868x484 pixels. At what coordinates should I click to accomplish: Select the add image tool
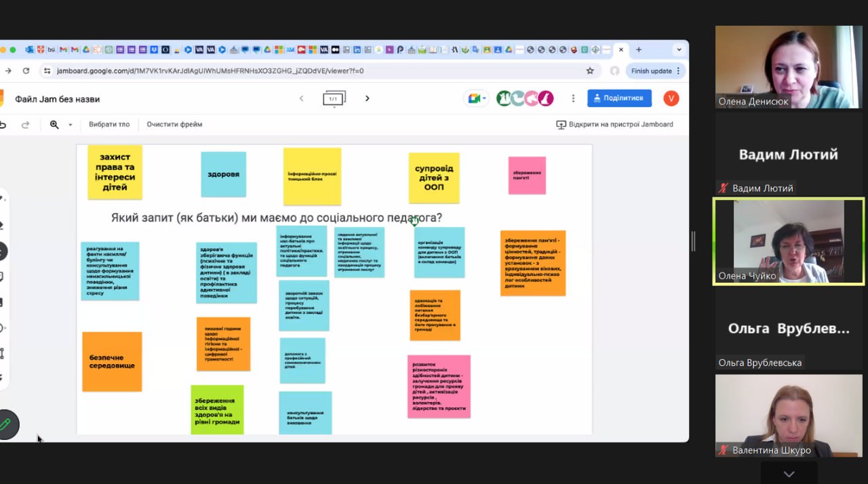coord(2,302)
